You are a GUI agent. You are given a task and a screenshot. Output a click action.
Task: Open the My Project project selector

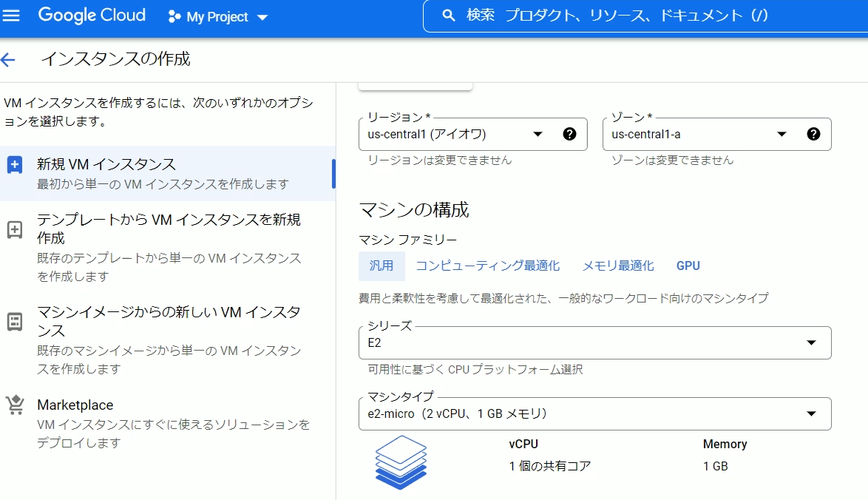[x=217, y=16]
